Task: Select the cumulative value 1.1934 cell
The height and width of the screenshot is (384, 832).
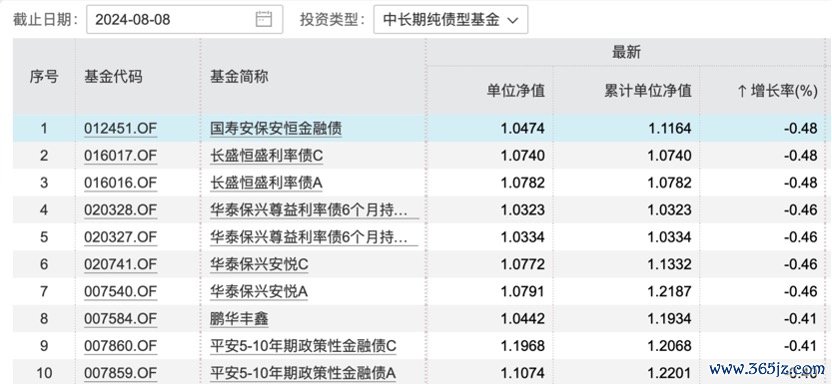Action: coord(670,319)
